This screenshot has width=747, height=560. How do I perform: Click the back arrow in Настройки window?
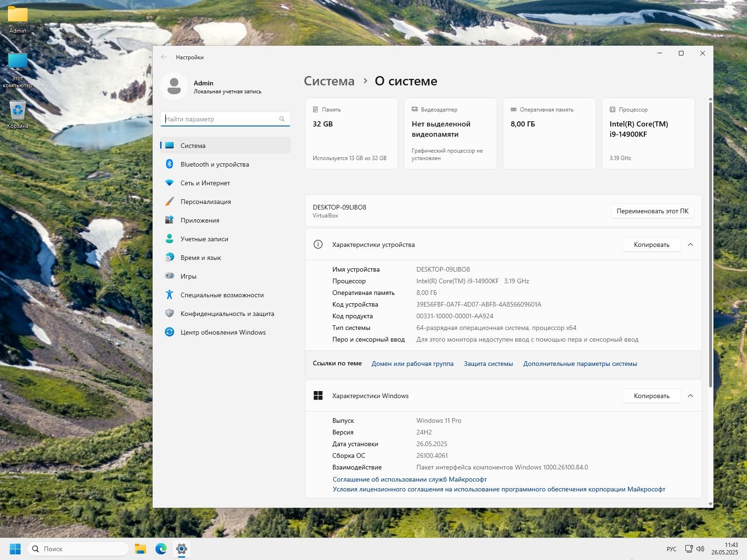click(164, 57)
